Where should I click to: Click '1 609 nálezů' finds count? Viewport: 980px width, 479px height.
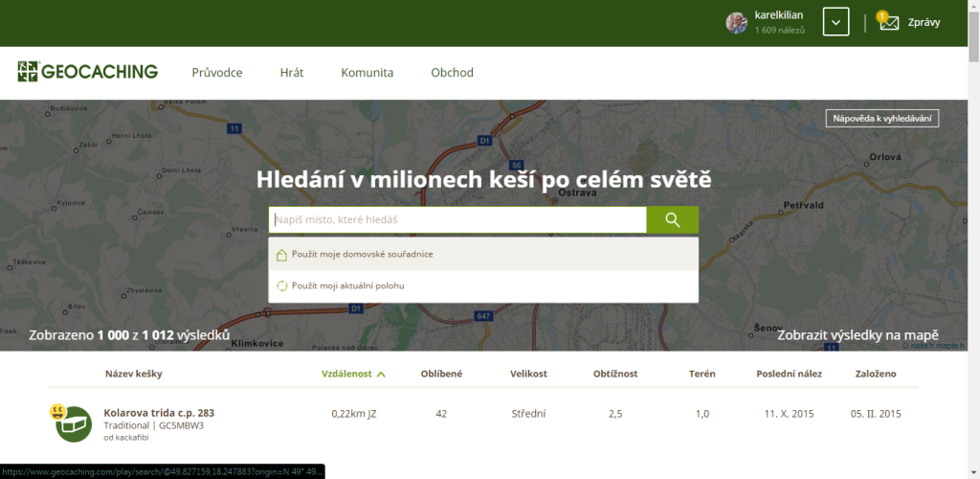click(779, 30)
